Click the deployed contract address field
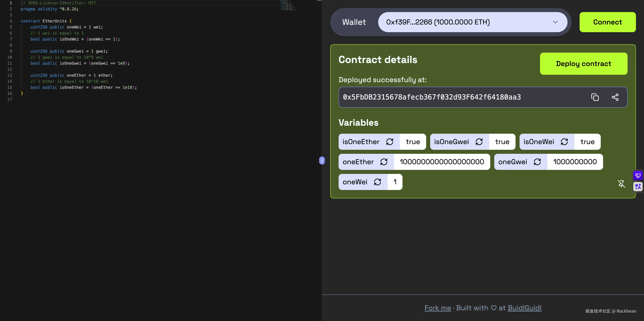The width and height of the screenshot is (644, 321). (x=463, y=97)
